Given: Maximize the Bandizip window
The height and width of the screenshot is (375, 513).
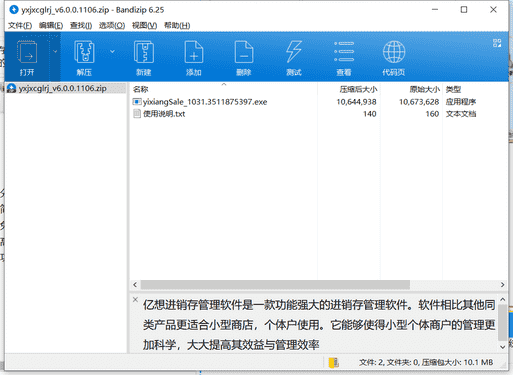Looking at the screenshot, I should tap(464, 10).
